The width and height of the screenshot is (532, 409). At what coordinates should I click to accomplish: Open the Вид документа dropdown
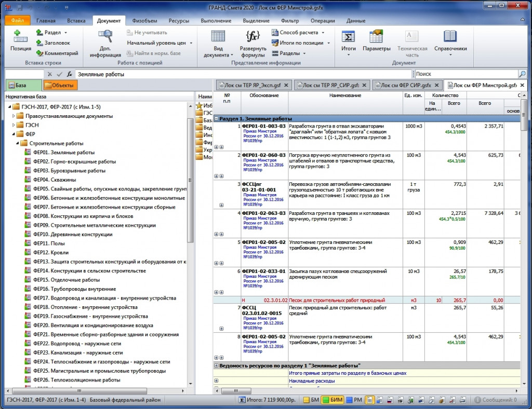coord(218,44)
